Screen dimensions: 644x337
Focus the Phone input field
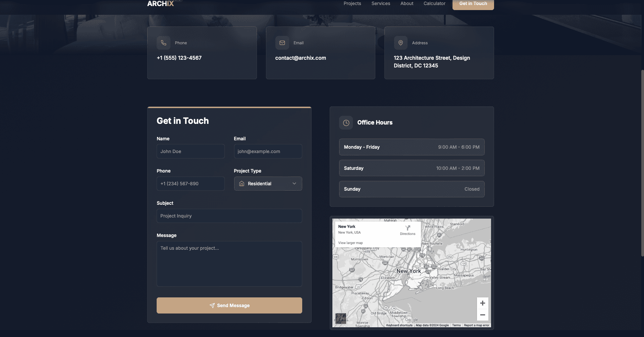click(x=191, y=184)
